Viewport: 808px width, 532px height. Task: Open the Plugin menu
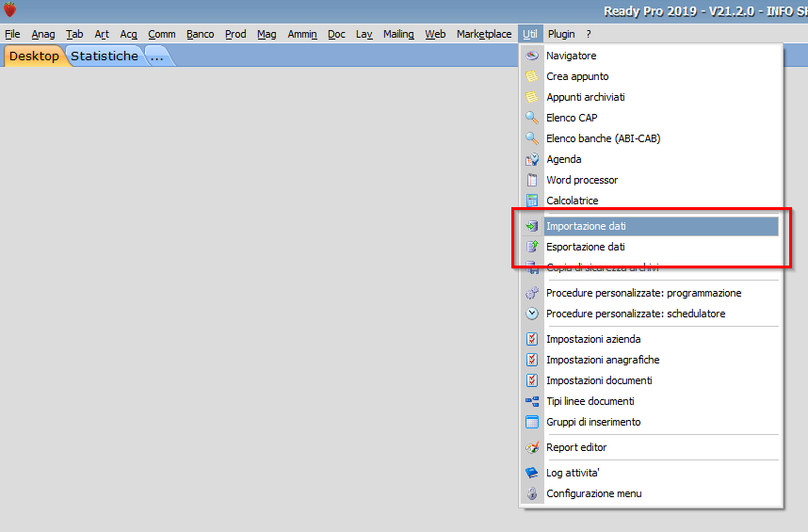coord(561,34)
